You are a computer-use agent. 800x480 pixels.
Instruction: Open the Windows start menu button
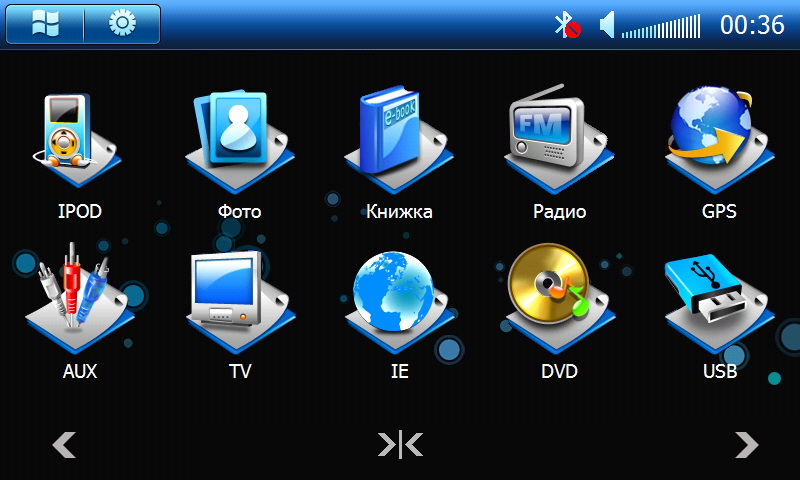(45, 25)
